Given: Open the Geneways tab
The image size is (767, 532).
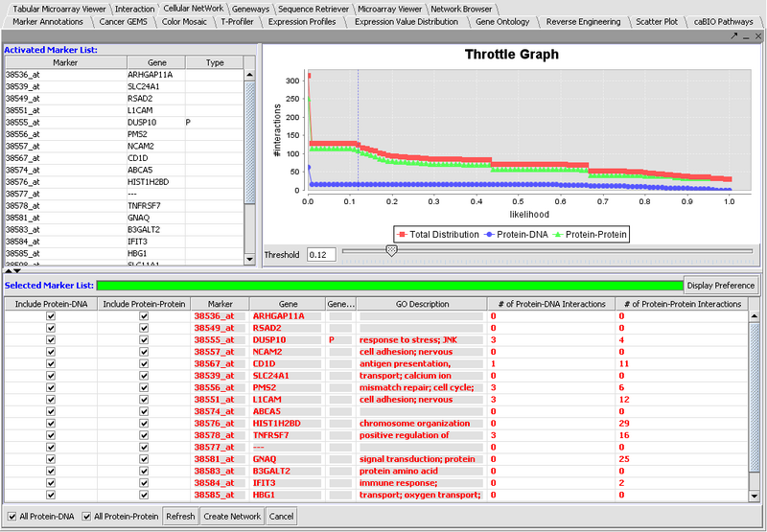Looking at the screenshot, I should pyautogui.click(x=250, y=9).
